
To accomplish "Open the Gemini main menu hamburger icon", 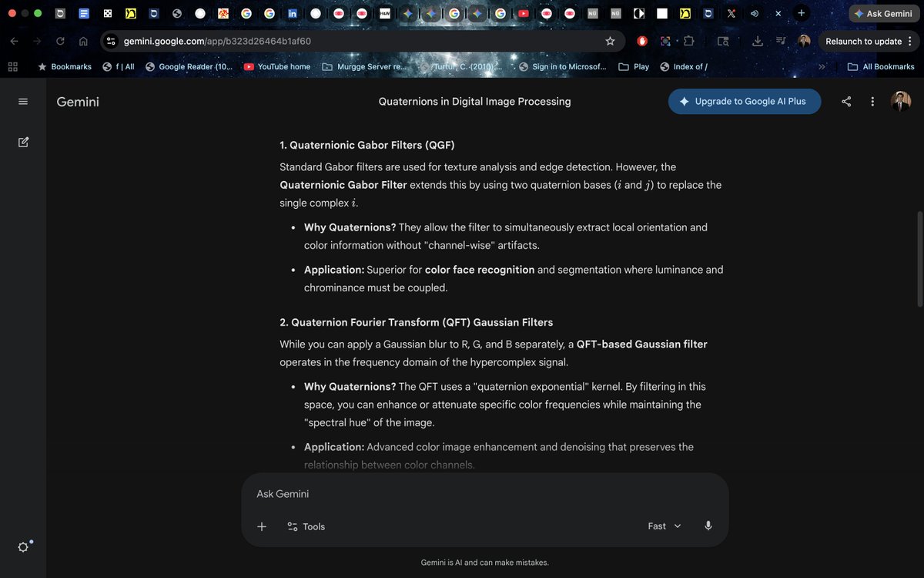I will point(23,102).
